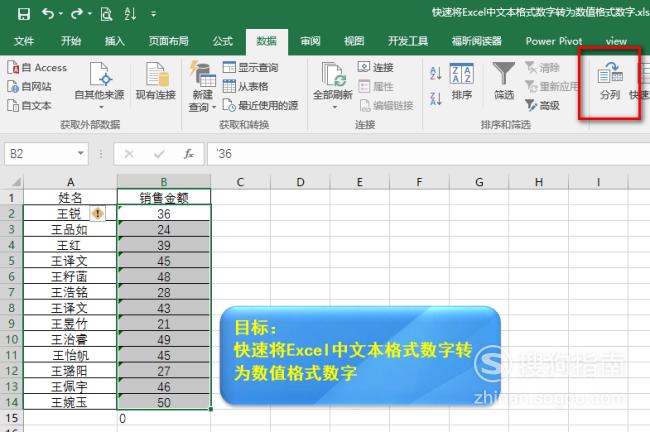This screenshot has height=432, width=650.
Task: Switch to the 页面布局 tab
Action: [x=169, y=41]
